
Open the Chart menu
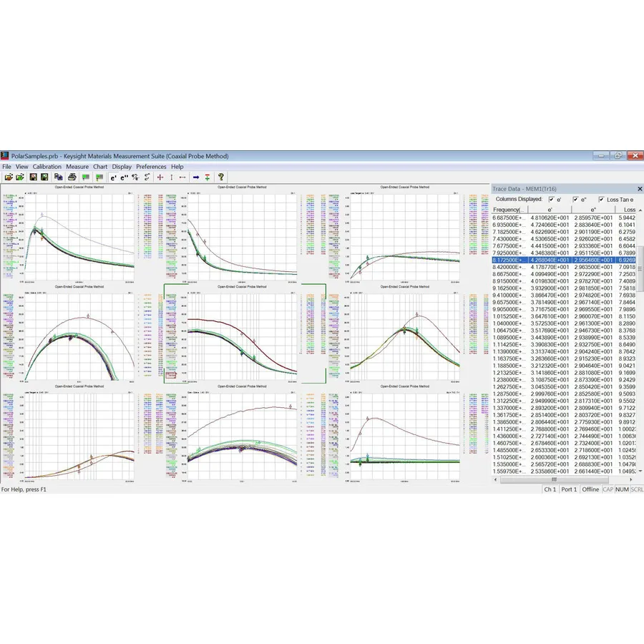(x=99, y=166)
